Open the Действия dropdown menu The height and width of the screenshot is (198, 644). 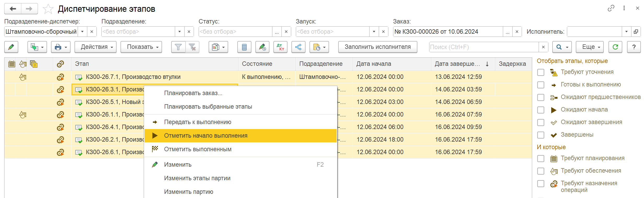pos(95,47)
